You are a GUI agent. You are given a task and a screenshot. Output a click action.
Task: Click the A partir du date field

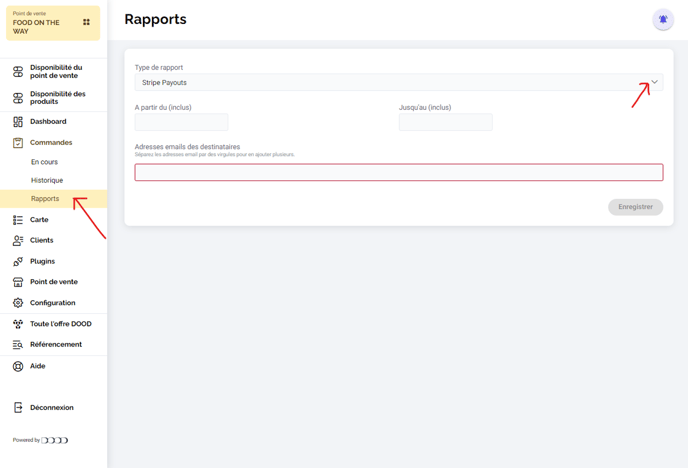pos(181,122)
